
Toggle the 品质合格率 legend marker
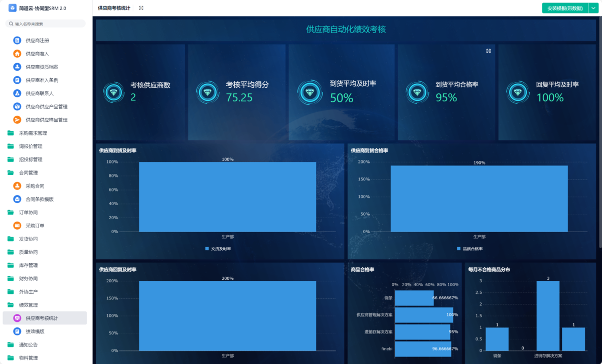pyautogui.click(x=459, y=249)
